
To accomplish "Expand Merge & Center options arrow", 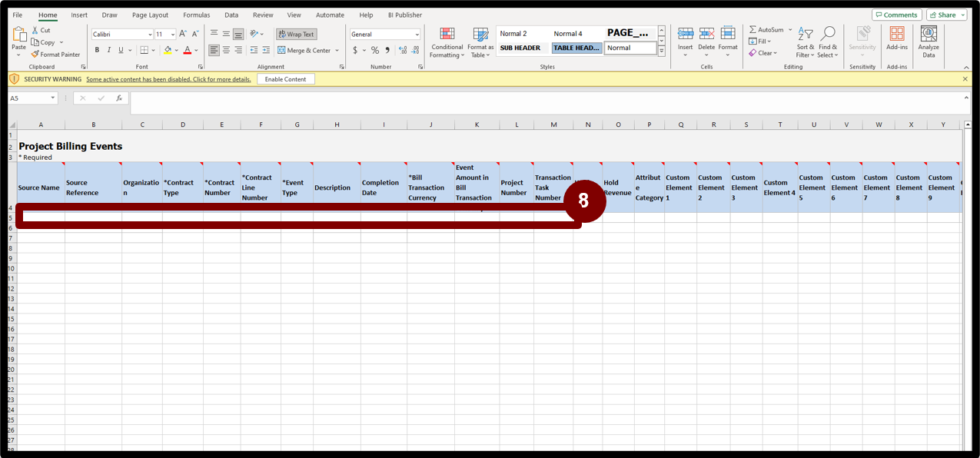I will click(337, 51).
